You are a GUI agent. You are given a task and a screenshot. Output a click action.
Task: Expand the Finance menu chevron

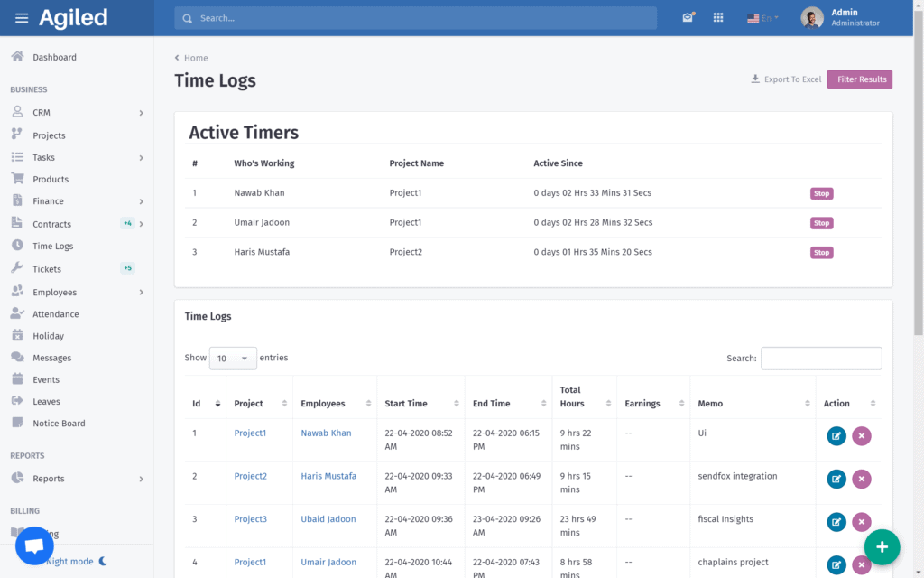point(142,201)
